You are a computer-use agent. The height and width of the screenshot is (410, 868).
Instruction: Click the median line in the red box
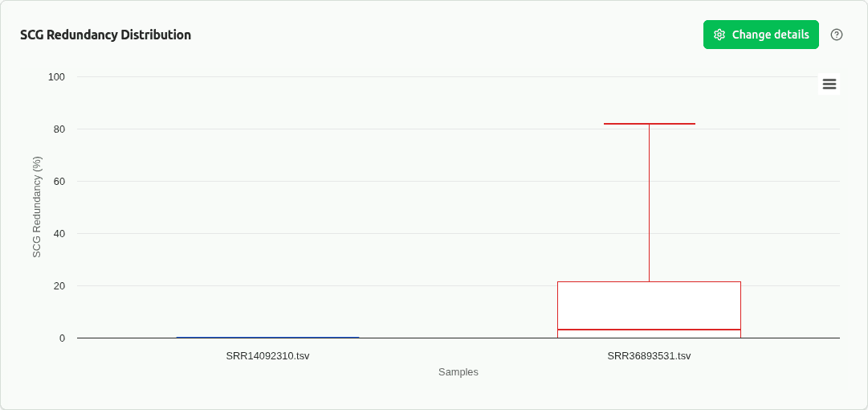pos(649,330)
